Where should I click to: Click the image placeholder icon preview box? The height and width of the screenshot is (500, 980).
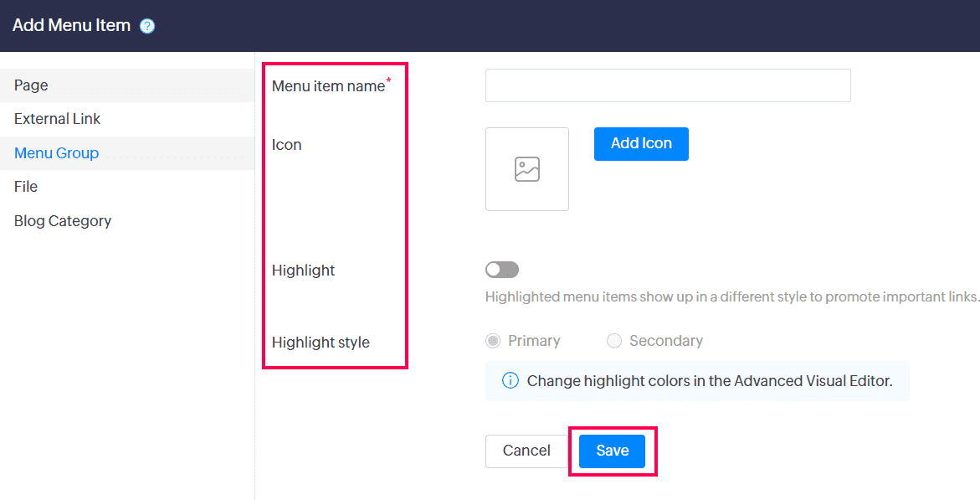pyautogui.click(x=527, y=169)
